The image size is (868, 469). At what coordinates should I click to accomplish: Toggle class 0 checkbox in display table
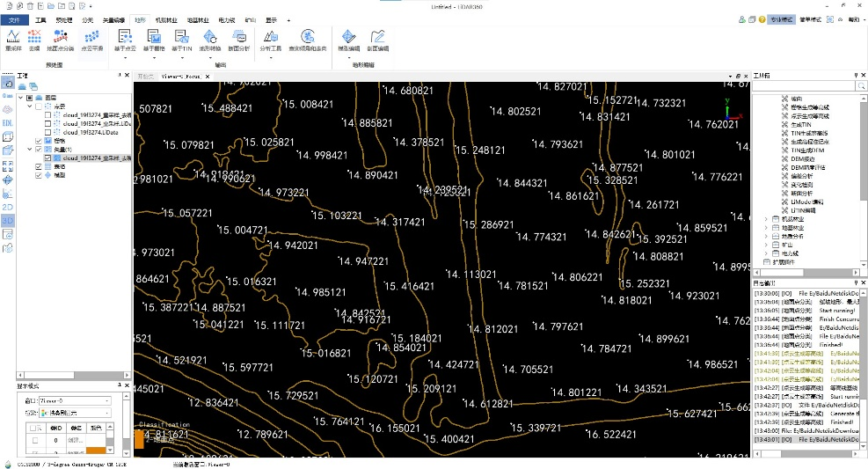tap(35, 441)
